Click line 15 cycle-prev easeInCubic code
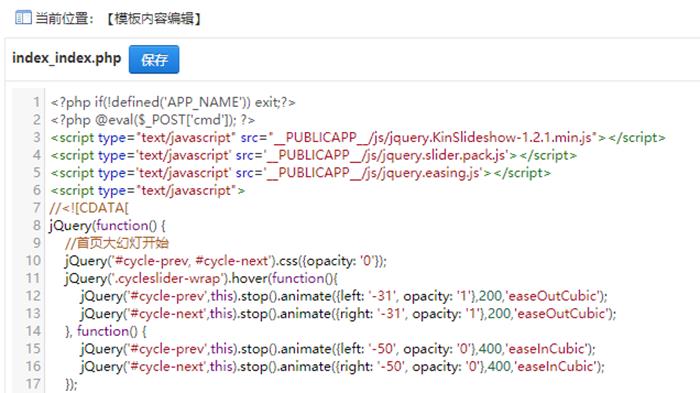The height and width of the screenshot is (393, 700). [338, 349]
